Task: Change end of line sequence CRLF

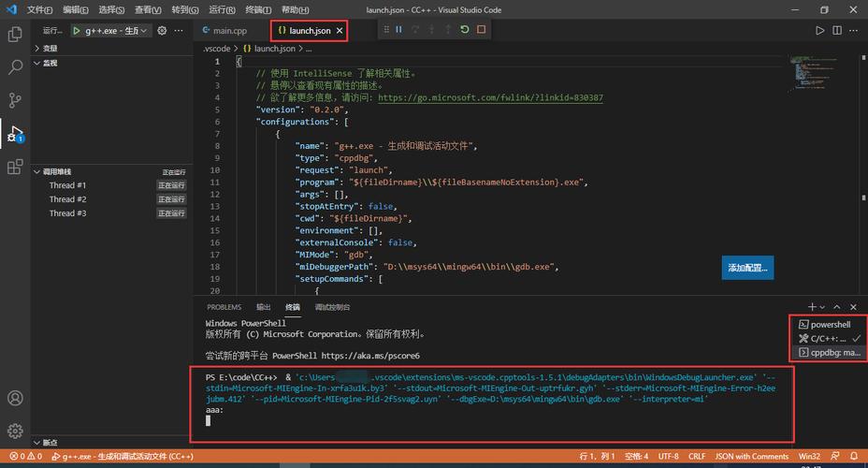Action: click(697, 456)
